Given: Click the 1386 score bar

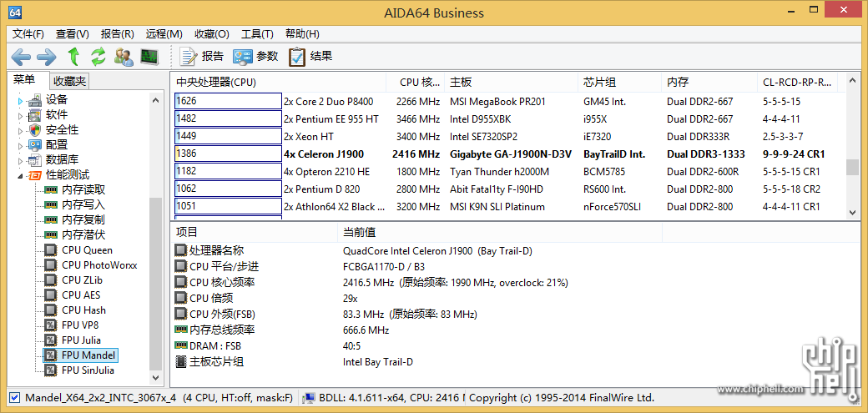Looking at the screenshot, I should (228, 154).
